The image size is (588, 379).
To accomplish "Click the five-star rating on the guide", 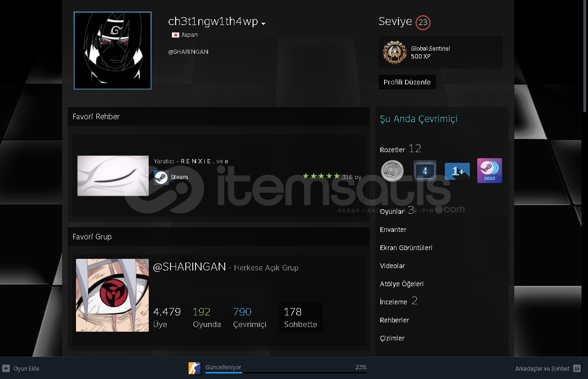I will click(x=321, y=176).
